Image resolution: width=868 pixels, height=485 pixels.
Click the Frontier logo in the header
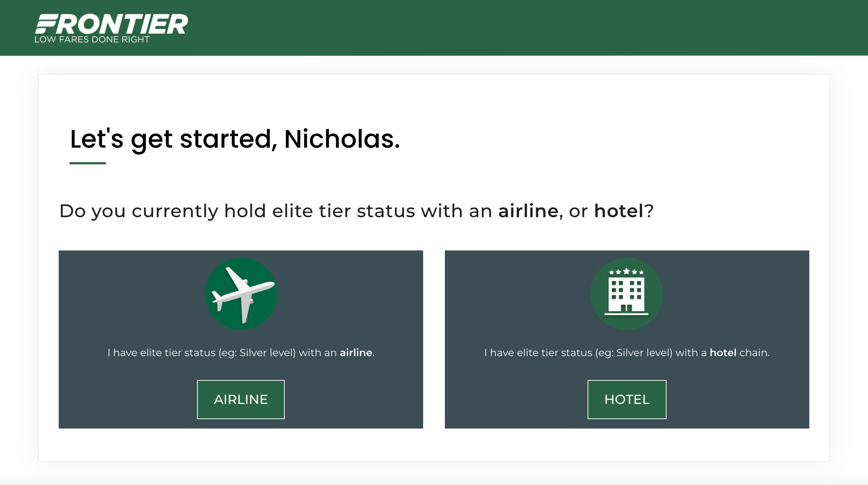[x=111, y=29]
